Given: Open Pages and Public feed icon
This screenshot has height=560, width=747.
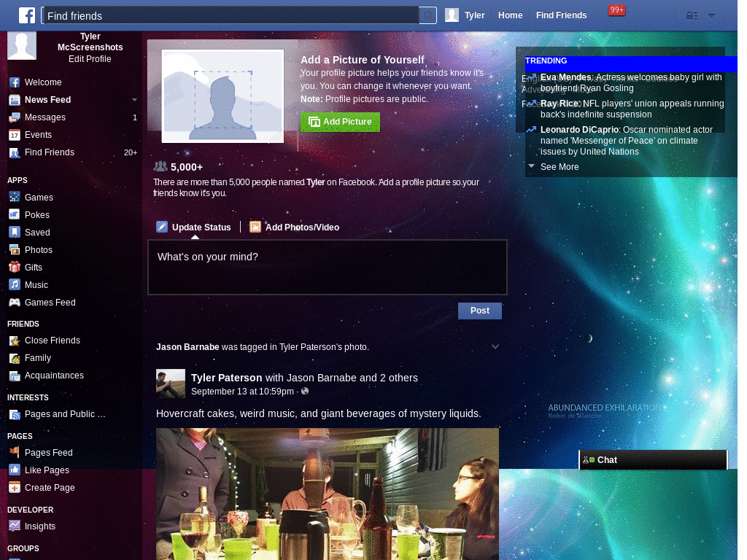Looking at the screenshot, I should (x=15, y=415).
